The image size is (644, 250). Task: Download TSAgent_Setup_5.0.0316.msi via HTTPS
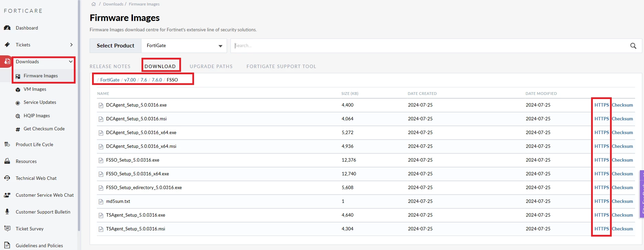pos(602,229)
